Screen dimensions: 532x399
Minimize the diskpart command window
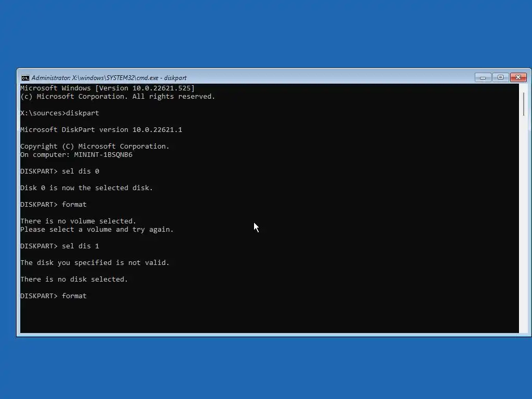click(483, 78)
